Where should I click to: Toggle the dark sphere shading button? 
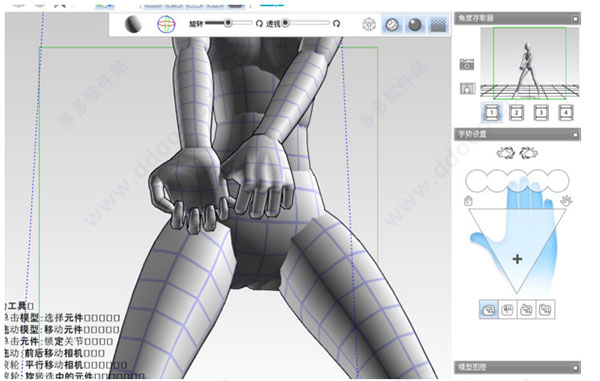click(x=415, y=25)
